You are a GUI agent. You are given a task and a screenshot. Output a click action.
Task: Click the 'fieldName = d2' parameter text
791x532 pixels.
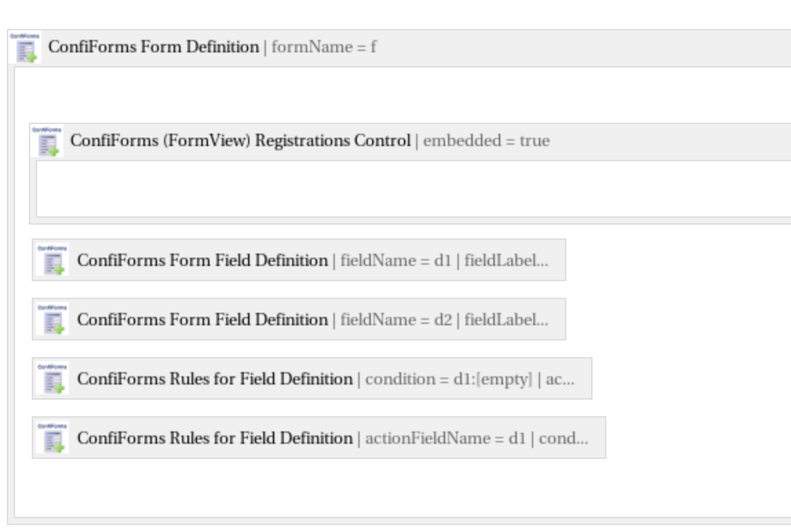click(396, 320)
